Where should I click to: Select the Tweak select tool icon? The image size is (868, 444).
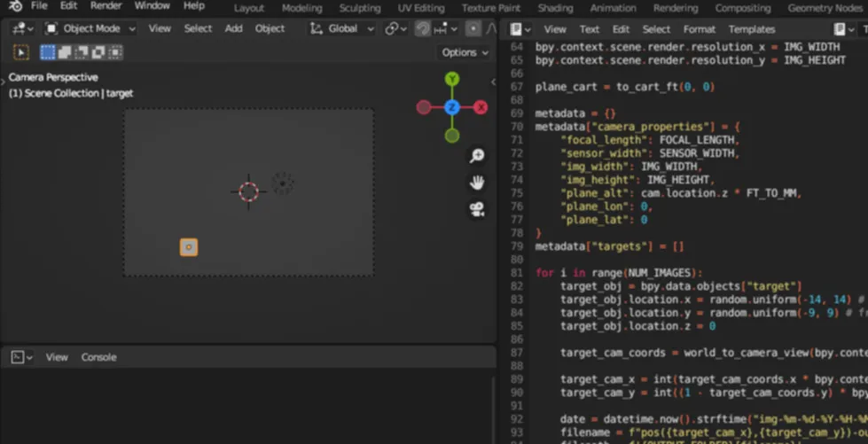coord(21,52)
